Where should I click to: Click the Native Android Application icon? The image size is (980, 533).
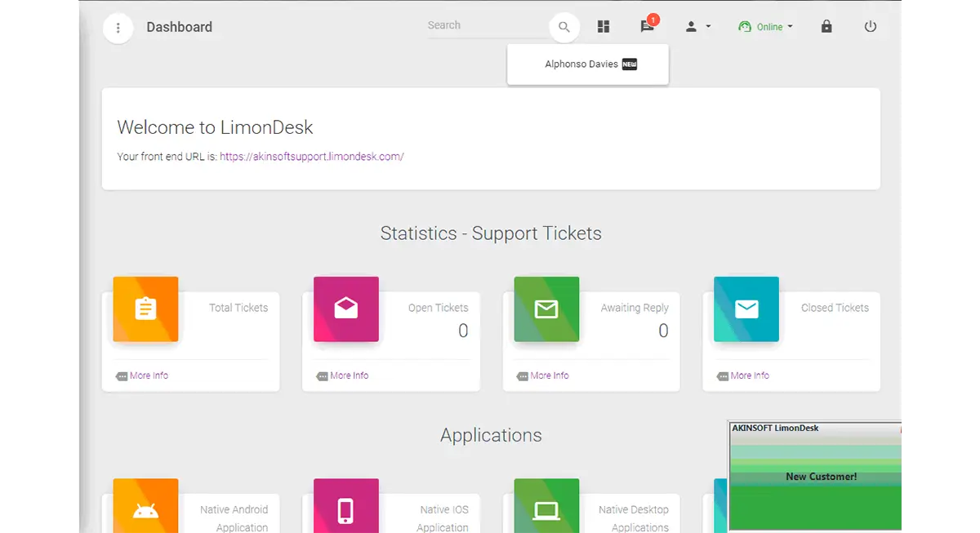(x=145, y=506)
